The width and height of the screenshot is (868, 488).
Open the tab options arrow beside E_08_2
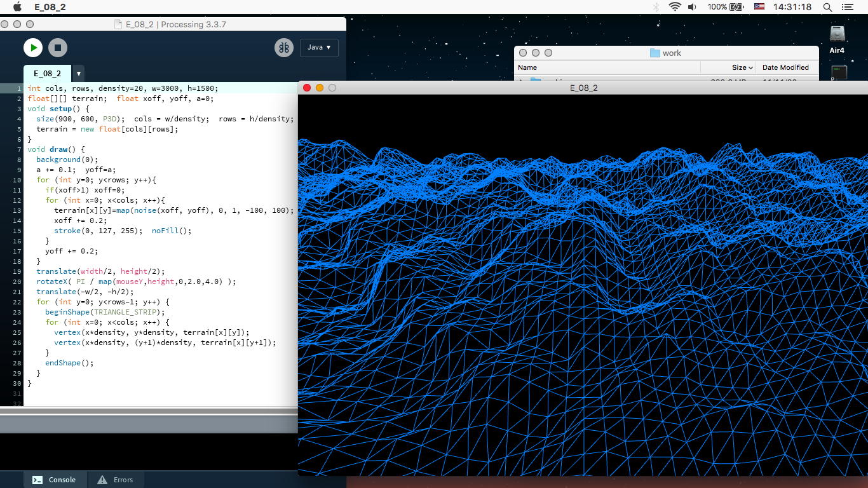[78, 74]
